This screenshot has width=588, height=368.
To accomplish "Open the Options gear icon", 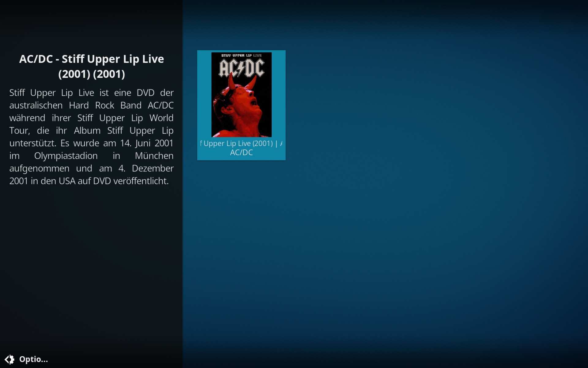I will coord(9,359).
